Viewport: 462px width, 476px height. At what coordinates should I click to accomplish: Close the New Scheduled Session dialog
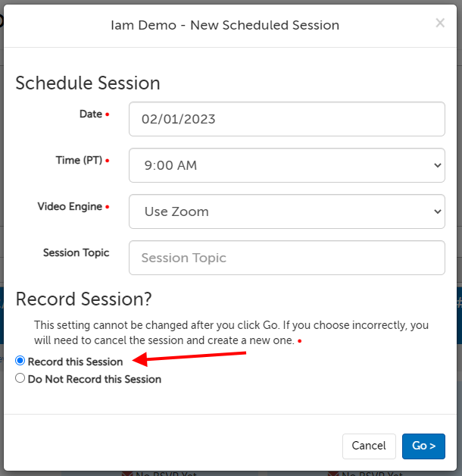click(x=440, y=23)
